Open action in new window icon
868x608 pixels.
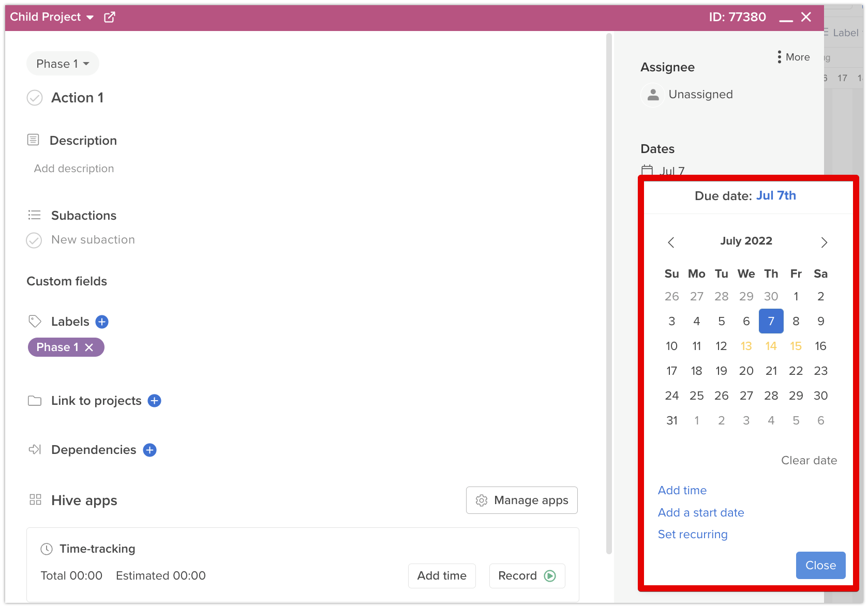pyautogui.click(x=110, y=17)
